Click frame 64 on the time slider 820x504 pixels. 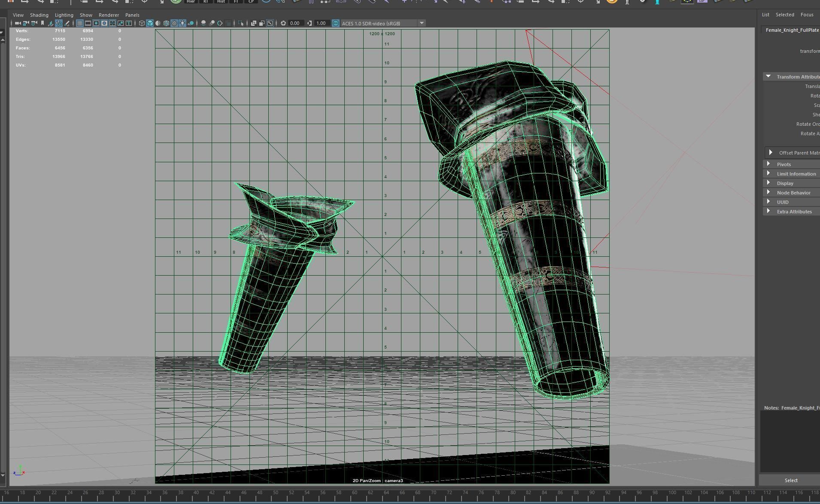[386, 492]
